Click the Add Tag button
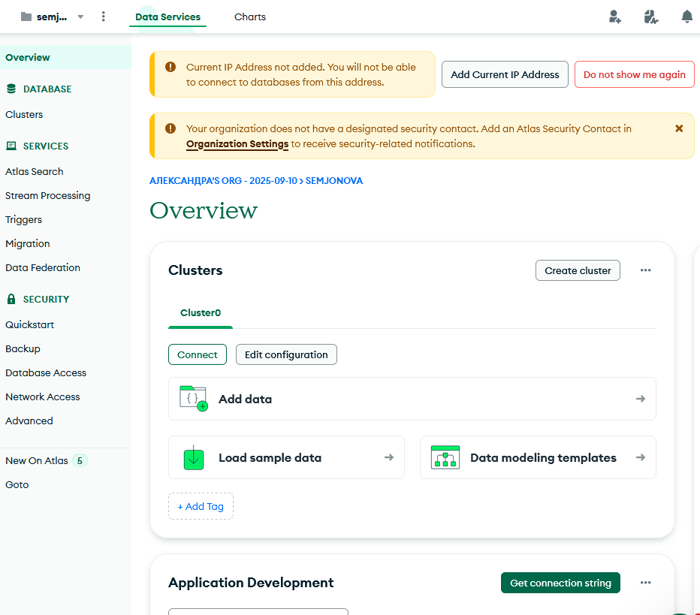The height and width of the screenshot is (615, 700). pyautogui.click(x=201, y=506)
